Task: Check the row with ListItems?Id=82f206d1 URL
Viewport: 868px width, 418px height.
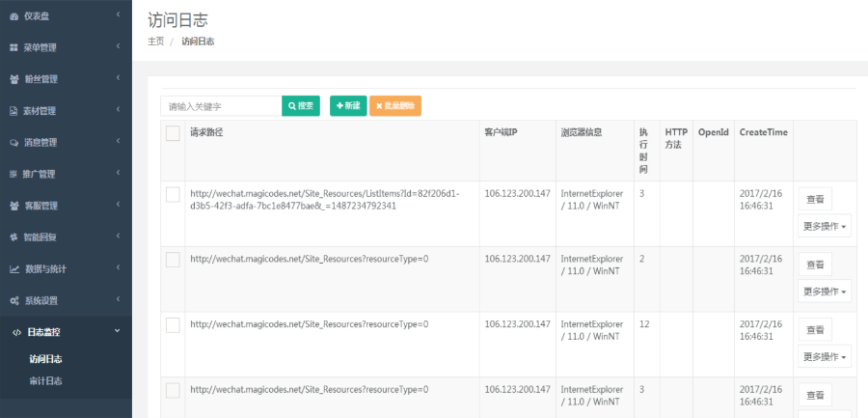Action: pos(173,195)
